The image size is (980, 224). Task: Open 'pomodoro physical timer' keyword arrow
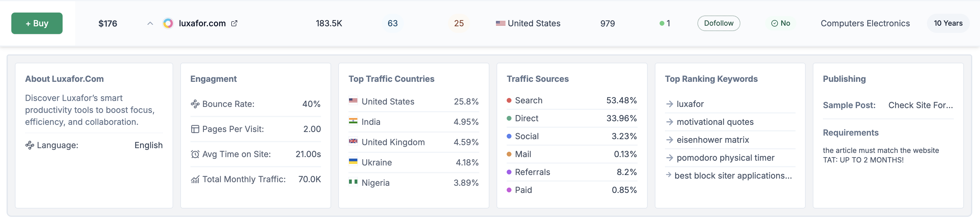pos(669,158)
